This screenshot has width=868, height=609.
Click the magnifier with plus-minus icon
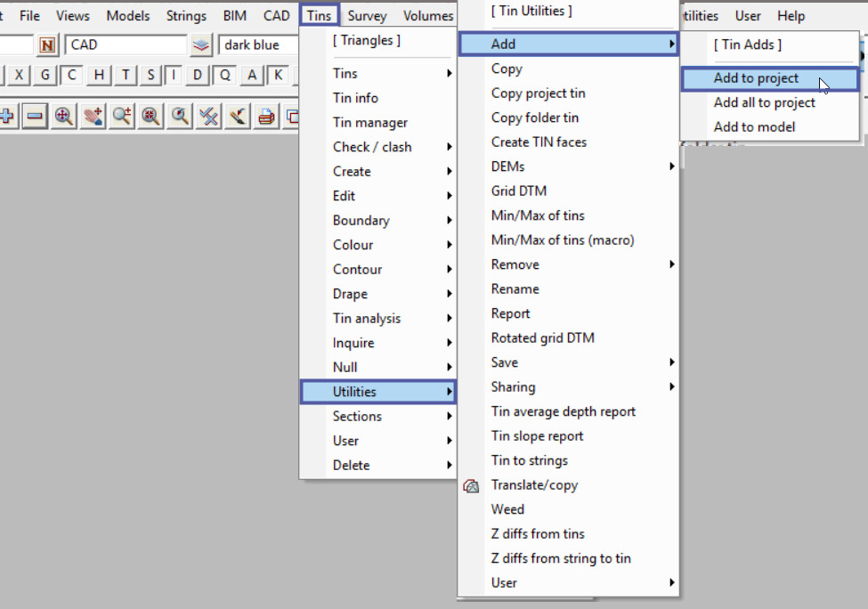coord(121,116)
